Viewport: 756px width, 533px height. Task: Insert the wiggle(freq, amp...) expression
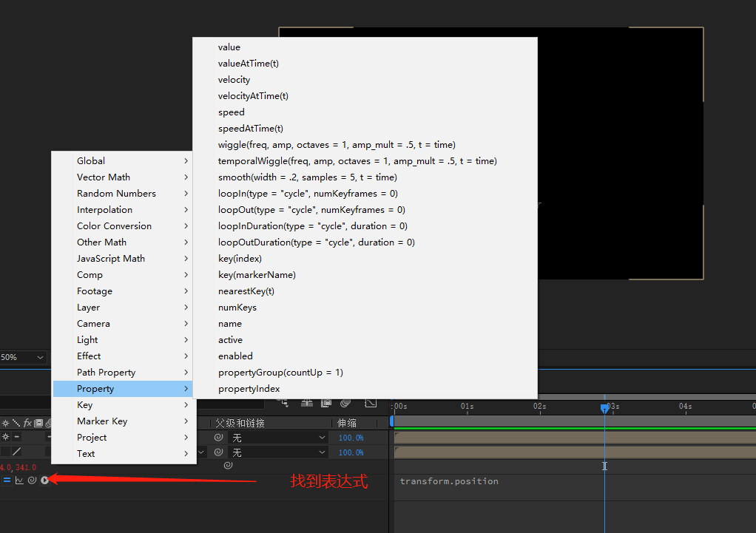(x=365, y=145)
